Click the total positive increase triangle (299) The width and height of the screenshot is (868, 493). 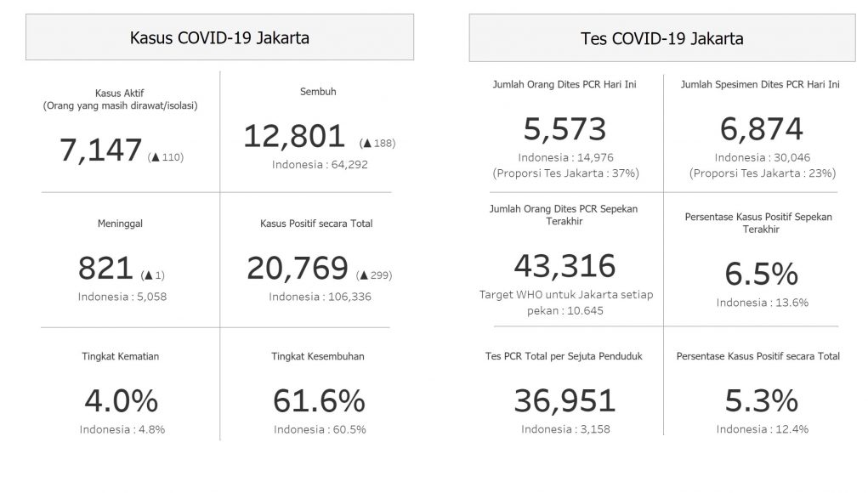tap(363, 275)
